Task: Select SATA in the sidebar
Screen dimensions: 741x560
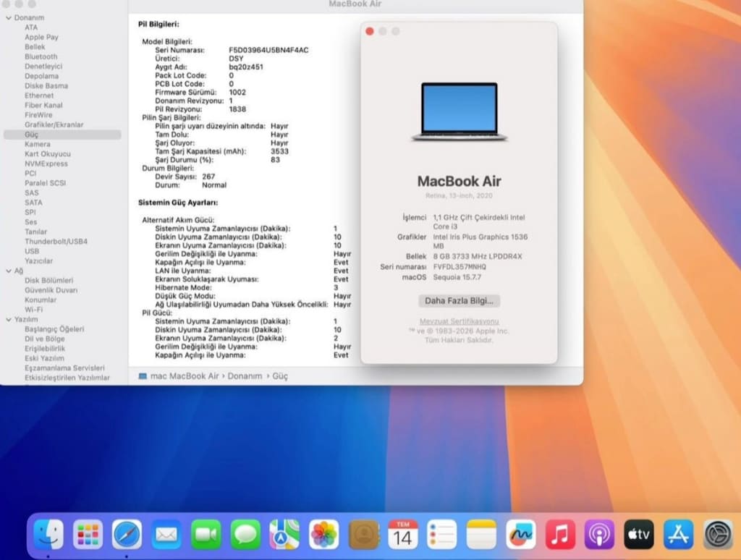Action: (x=33, y=203)
